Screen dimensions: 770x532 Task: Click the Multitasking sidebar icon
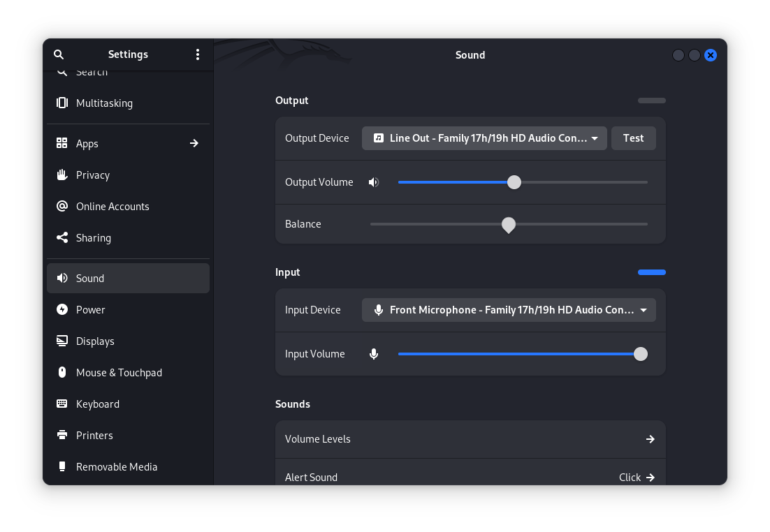63,103
